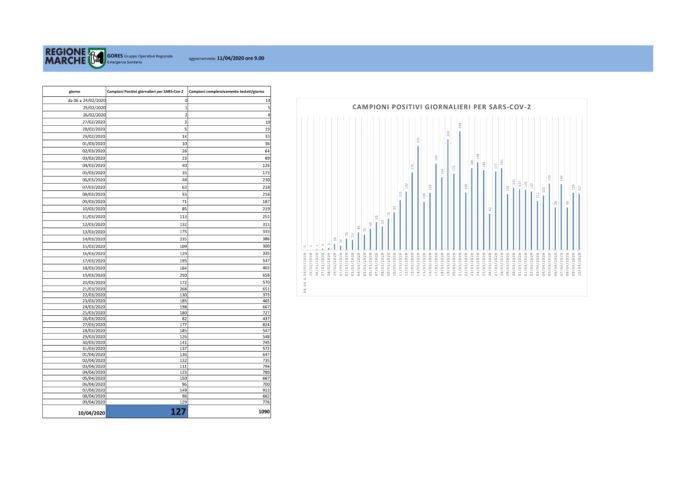Click the chart title 'Campioni positivi giornalieri per SARS-CoV-2'

pyautogui.click(x=441, y=107)
